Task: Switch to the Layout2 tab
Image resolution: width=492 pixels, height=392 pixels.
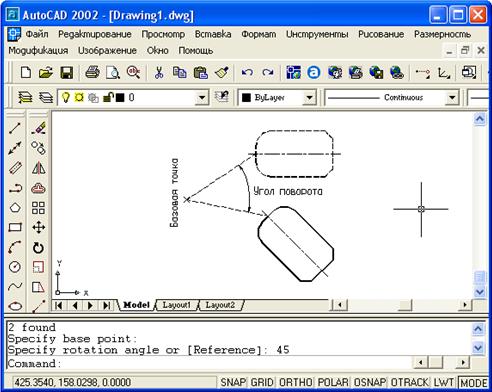Action: click(x=220, y=305)
